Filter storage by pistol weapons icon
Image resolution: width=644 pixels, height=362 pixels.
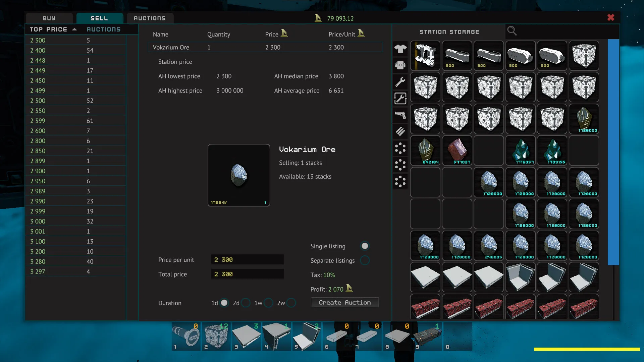(400, 115)
